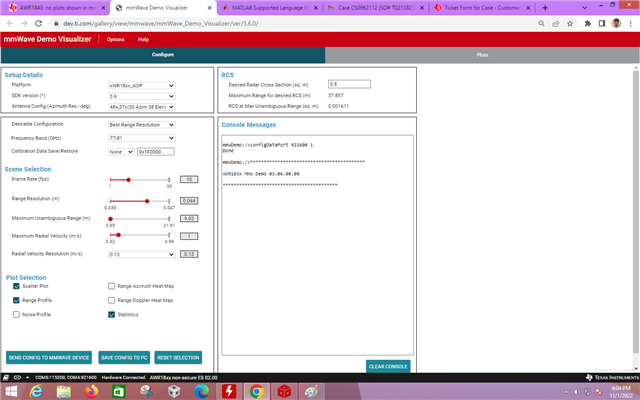This screenshot has height=400, width=640.
Task: Click the red dice taskbar icon
Action: (284, 391)
